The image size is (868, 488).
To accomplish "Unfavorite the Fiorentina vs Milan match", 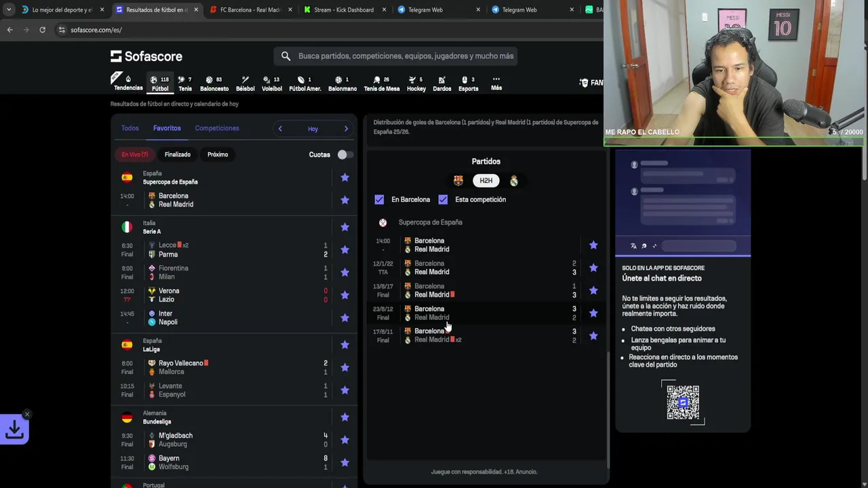I will [344, 272].
